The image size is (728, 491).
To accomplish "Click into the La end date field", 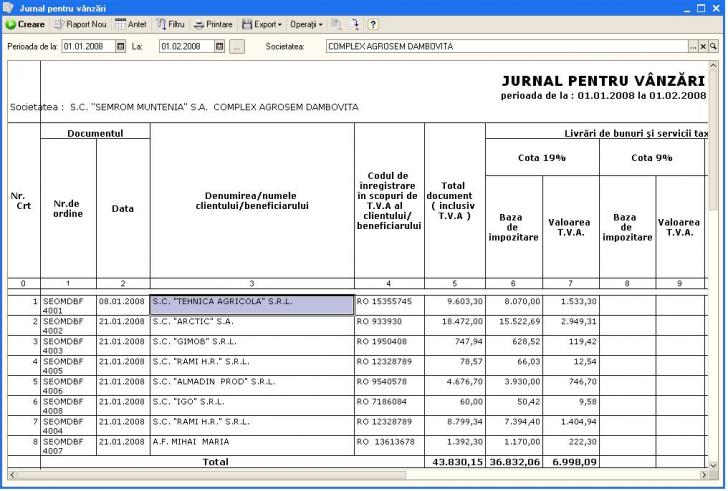I will (x=187, y=46).
